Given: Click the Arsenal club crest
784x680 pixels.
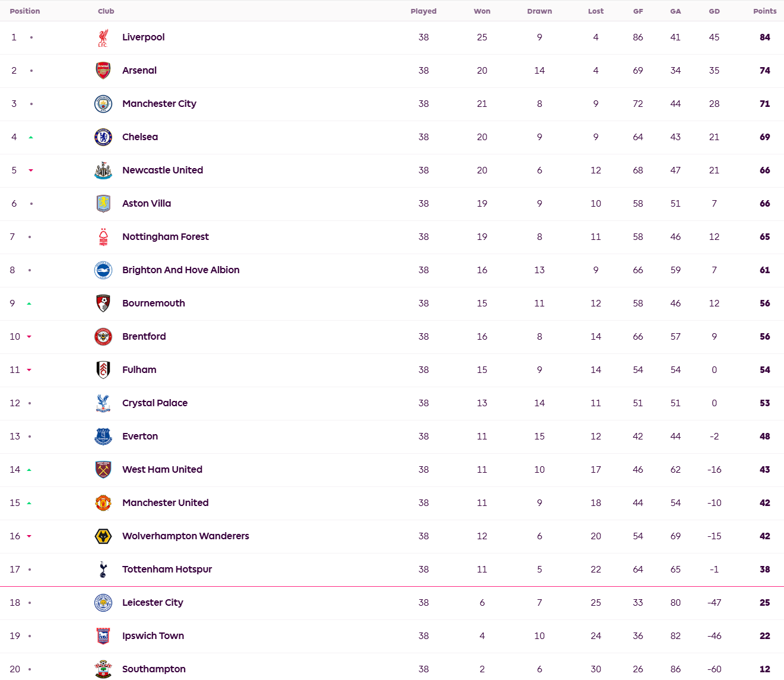Looking at the screenshot, I should (103, 71).
